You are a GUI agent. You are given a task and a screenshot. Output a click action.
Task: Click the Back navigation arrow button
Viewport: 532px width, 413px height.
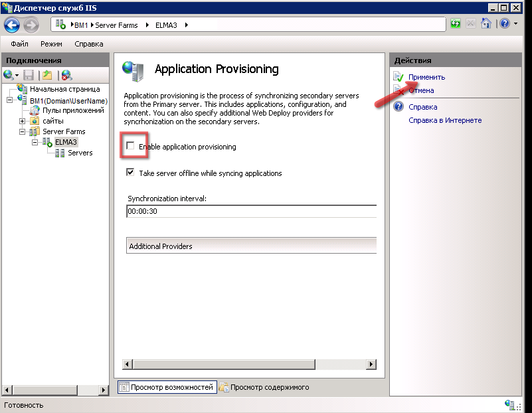point(12,25)
